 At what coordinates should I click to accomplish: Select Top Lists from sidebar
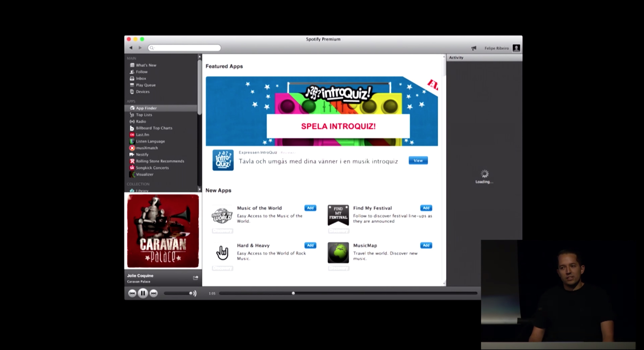pos(145,115)
